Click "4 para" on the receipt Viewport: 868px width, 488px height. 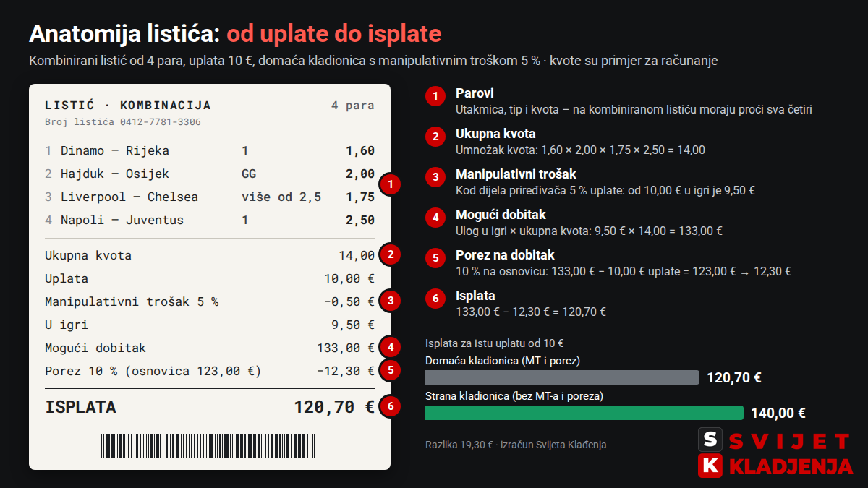point(353,106)
